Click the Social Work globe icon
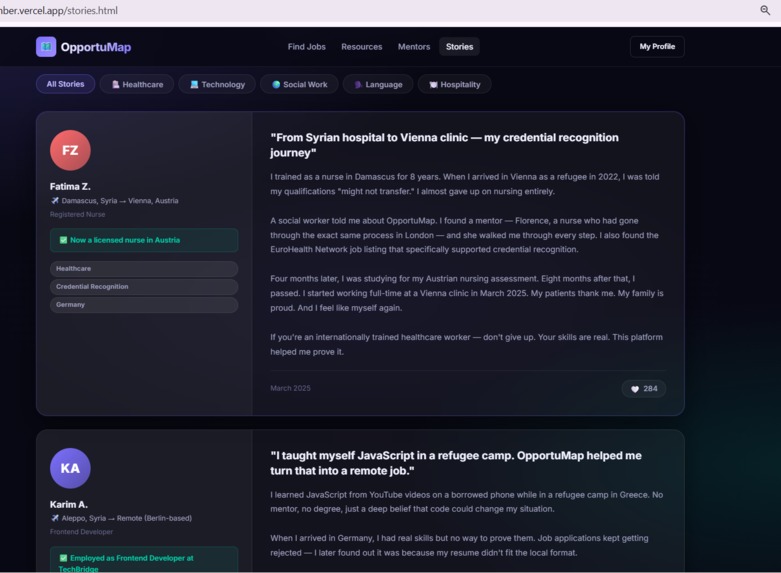Image resolution: width=781 pixels, height=573 pixels. (276, 84)
